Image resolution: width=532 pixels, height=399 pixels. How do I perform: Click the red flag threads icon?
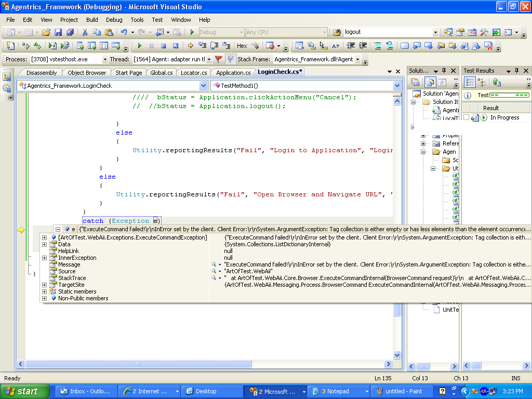(x=219, y=59)
